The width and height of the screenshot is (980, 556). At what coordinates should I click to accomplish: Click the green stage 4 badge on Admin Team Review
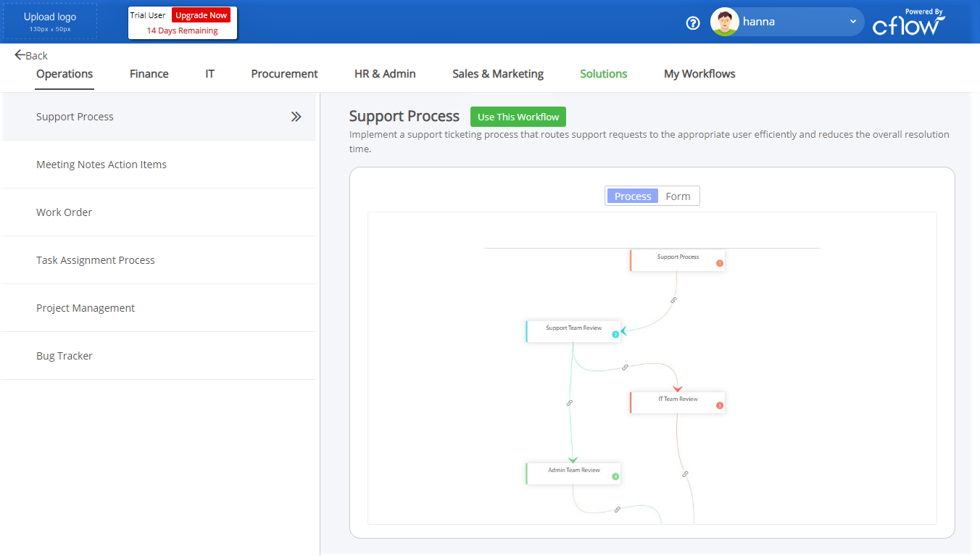(x=615, y=477)
